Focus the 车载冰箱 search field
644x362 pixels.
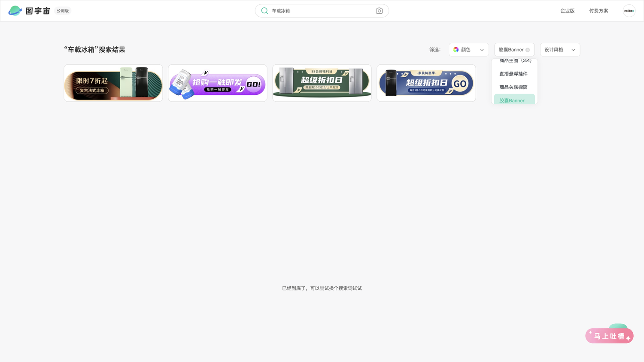tap(322, 11)
